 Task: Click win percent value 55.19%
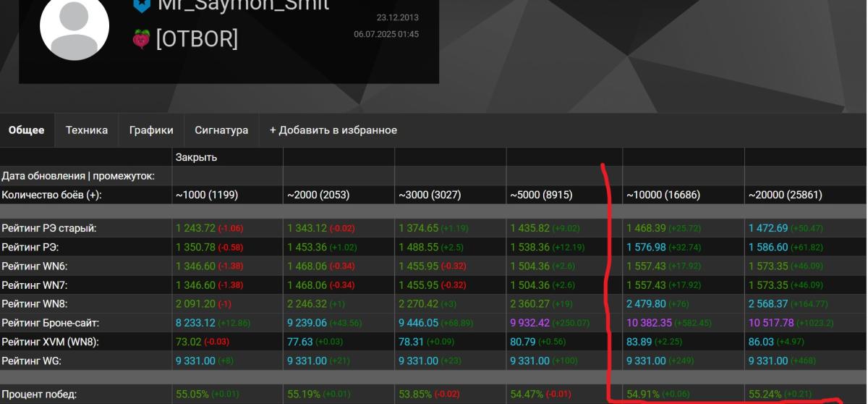tap(302, 395)
